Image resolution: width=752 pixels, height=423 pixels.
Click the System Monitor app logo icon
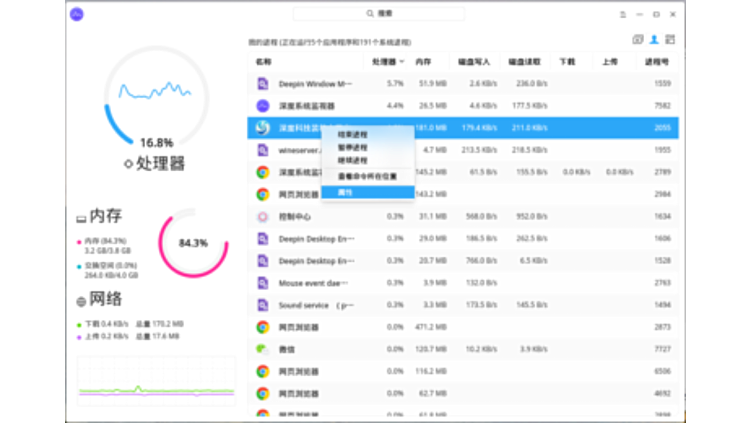pos(77,14)
